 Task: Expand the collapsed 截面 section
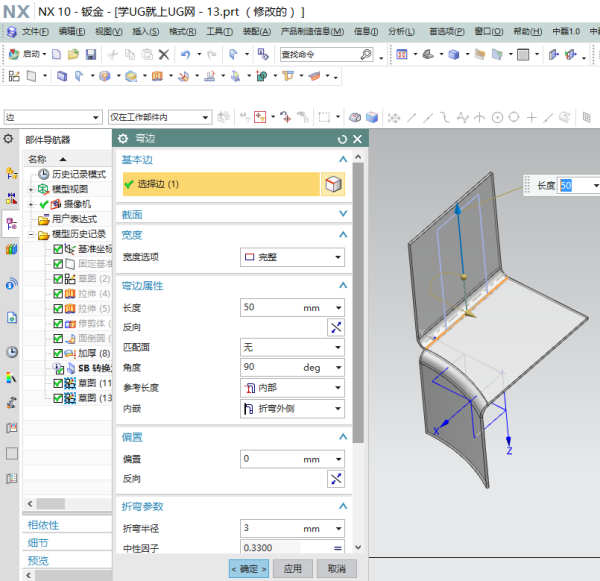pyautogui.click(x=343, y=214)
